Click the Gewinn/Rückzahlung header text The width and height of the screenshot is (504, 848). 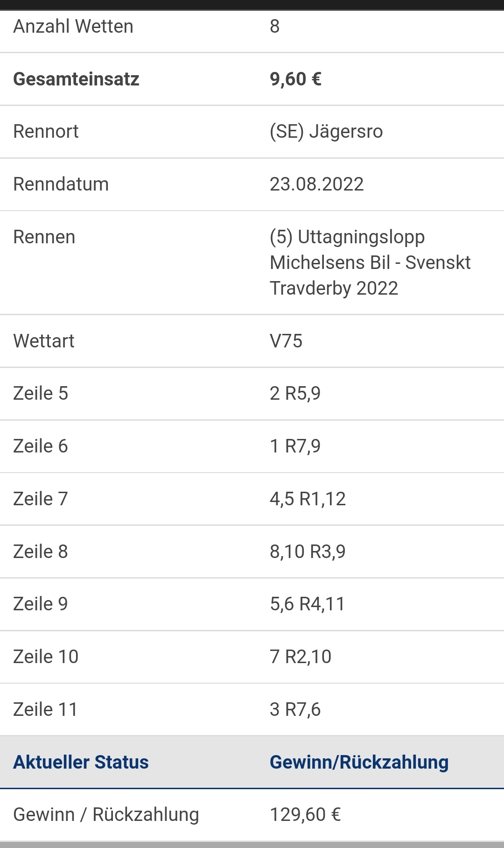pos(359,762)
